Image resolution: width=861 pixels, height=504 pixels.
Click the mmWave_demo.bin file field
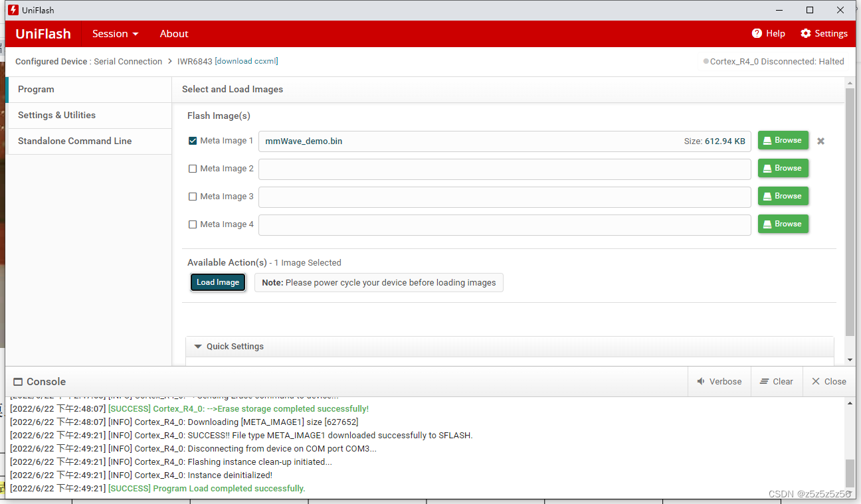point(505,141)
